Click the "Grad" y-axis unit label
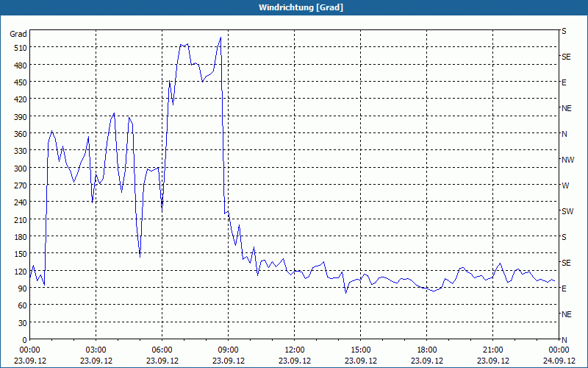 (18, 34)
